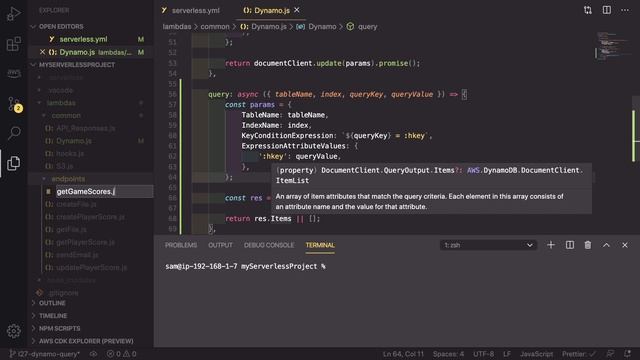
Task: Collapse the lambdas folder
Action: (61, 103)
